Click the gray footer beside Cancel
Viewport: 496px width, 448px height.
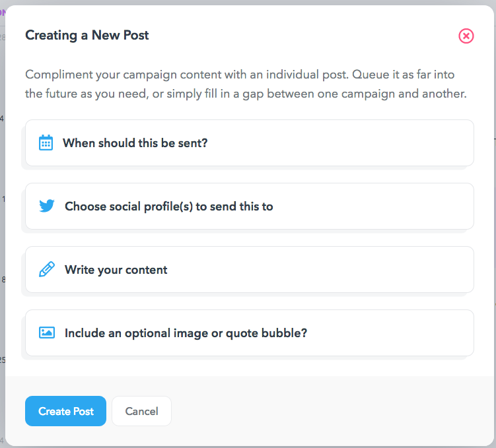[332, 411]
